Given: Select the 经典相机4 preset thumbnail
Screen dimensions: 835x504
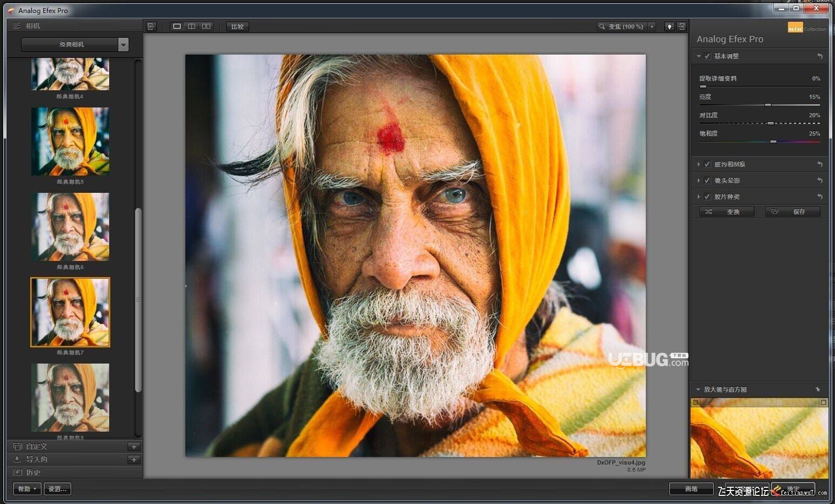Looking at the screenshot, I should 70,74.
